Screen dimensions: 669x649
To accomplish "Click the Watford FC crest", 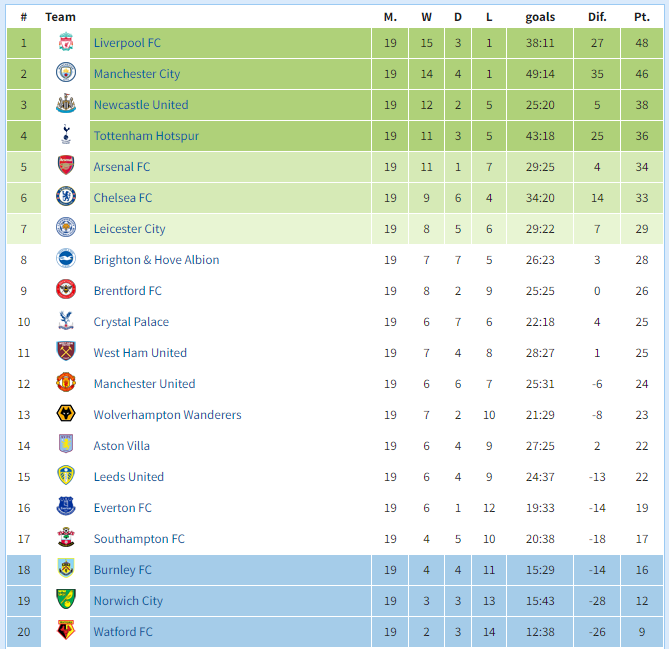I will coord(66,631).
